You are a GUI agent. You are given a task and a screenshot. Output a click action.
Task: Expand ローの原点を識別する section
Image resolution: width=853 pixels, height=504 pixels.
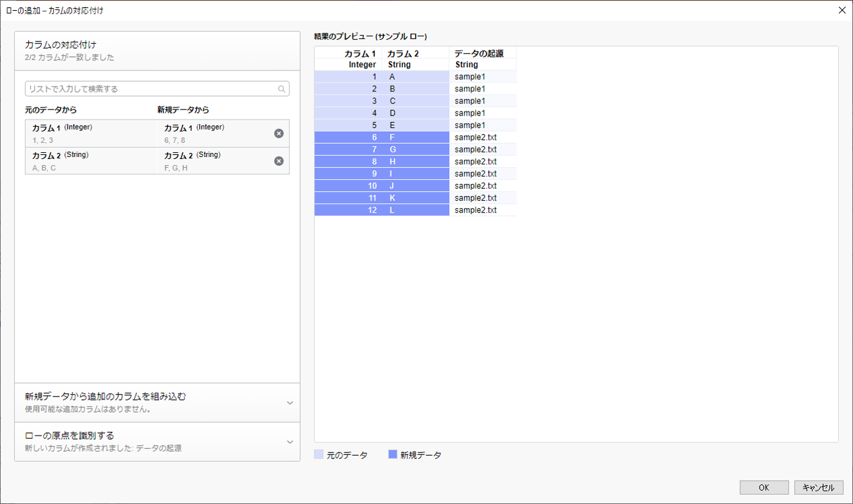[157, 442]
